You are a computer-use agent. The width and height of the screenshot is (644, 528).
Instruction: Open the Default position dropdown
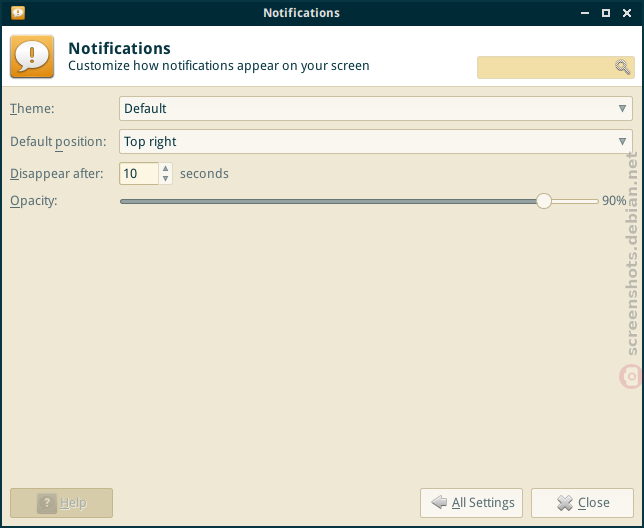coord(375,142)
